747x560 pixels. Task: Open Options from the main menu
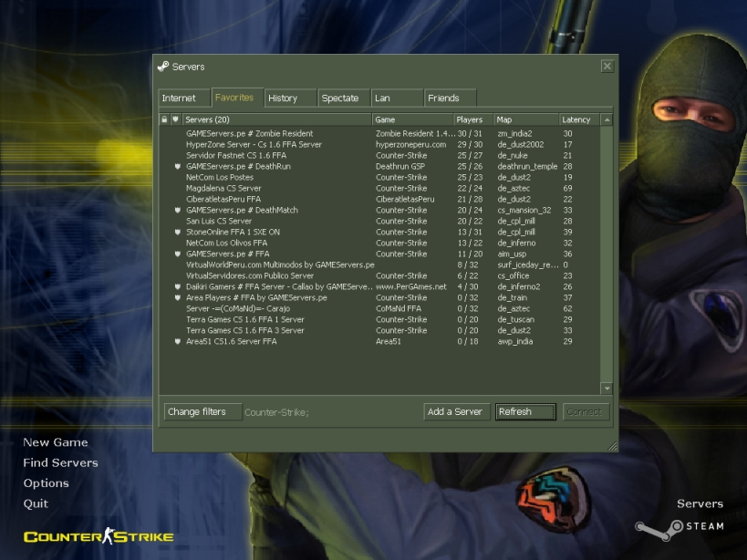click(x=46, y=483)
